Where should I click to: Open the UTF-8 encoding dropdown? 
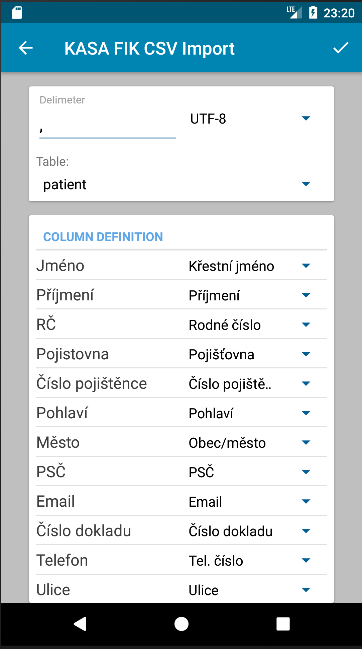pyautogui.click(x=250, y=119)
